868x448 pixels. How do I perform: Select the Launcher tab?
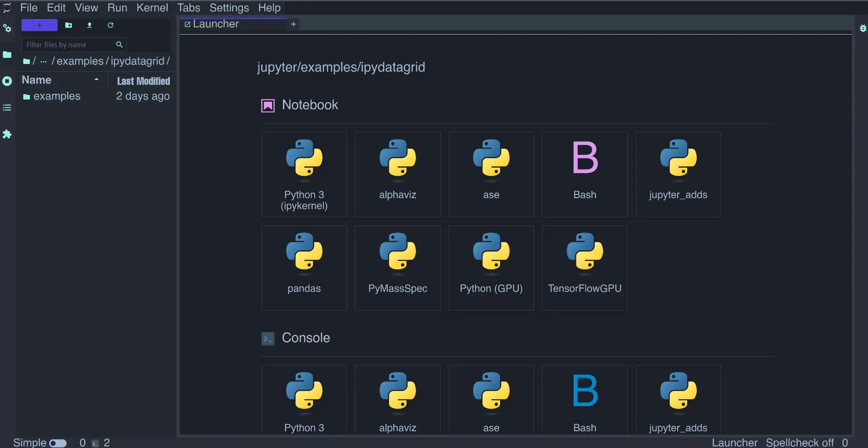(x=233, y=24)
